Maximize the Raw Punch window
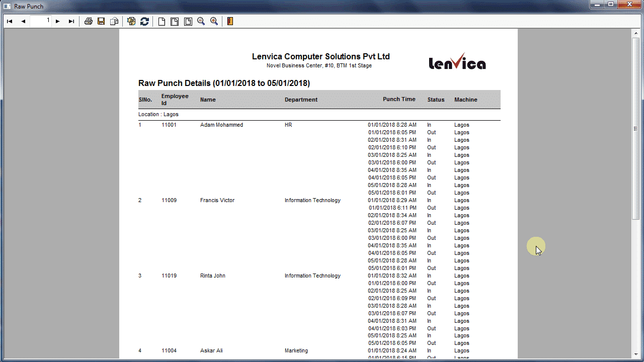This screenshot has height=362, width=644. [x=611, y=5]
